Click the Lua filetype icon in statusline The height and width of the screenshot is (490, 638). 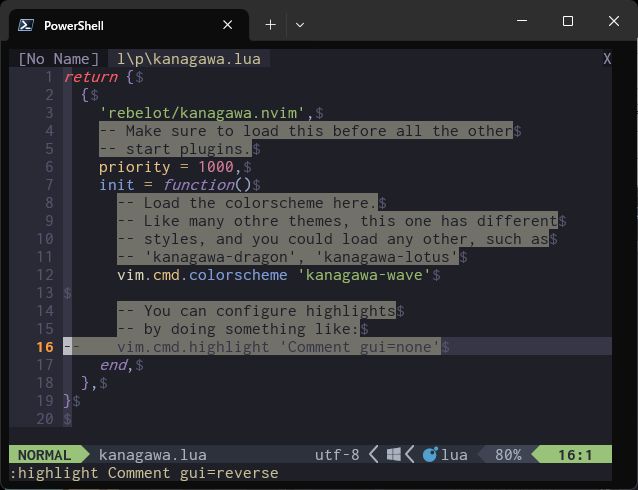point(430,455)
